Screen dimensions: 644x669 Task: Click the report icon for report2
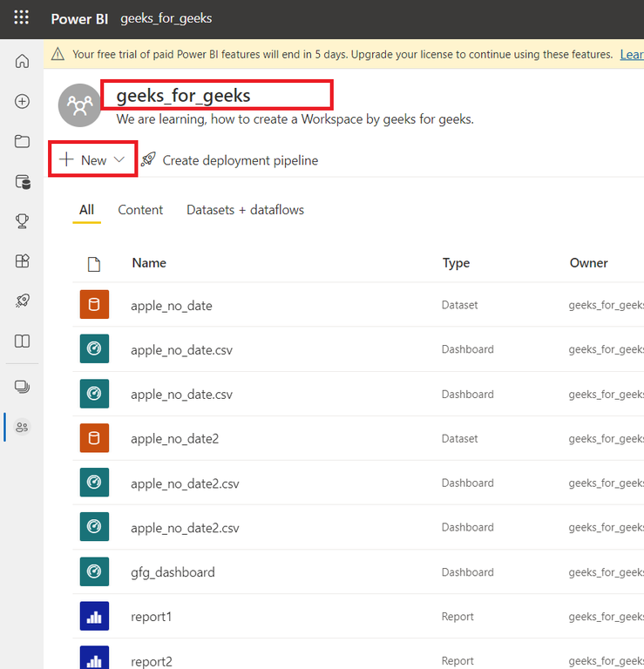point(94,658)
